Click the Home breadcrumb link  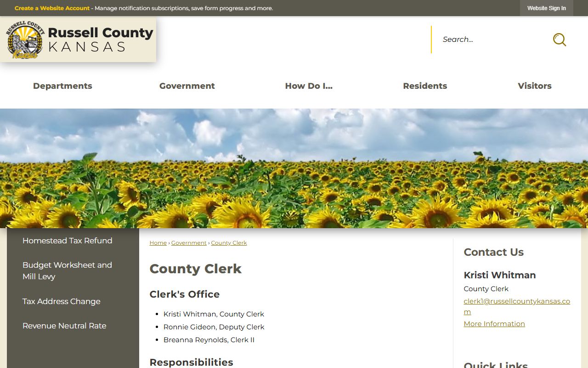tap(158, 243)
